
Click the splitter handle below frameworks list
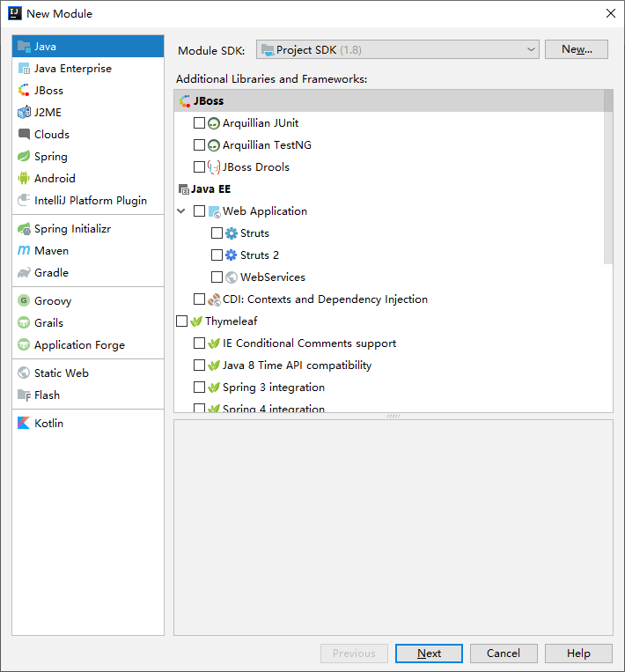point(393,416)
